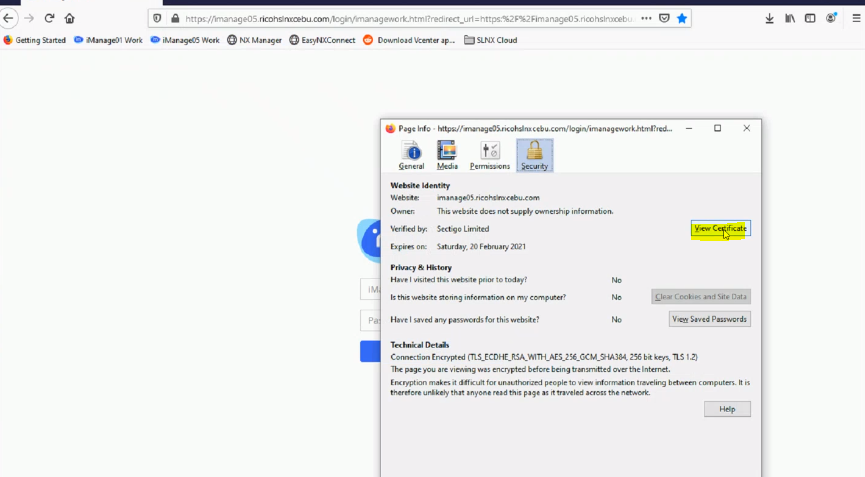
Task: Click the TLS_ECDHE_RSA connection encrypted line
Action: pos(544,357)
